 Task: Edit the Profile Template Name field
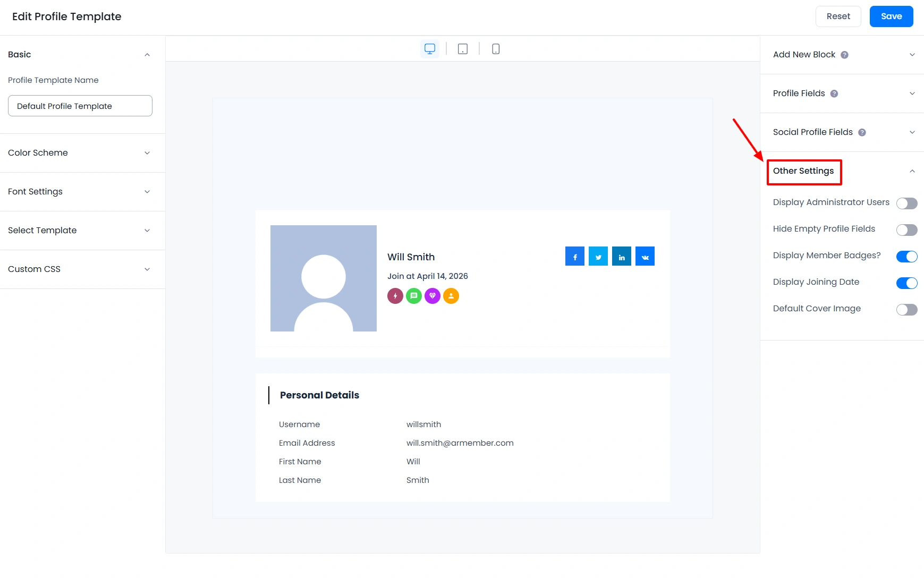80,106
